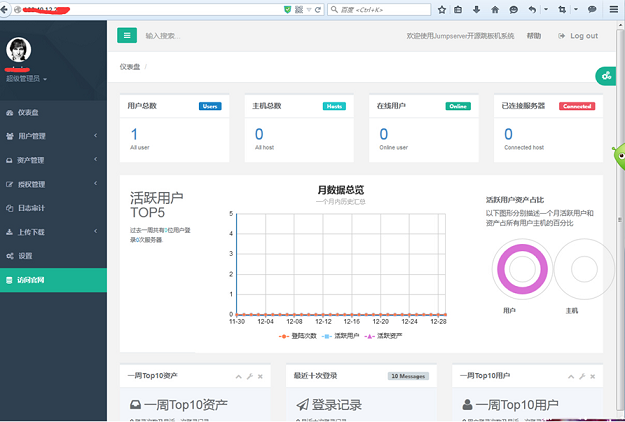Image resolution: width=625 pixels, height=422 pixels.
Task: Click the dashboard gauge icon beside 仪表盘
Action: (x=10, y=113)
